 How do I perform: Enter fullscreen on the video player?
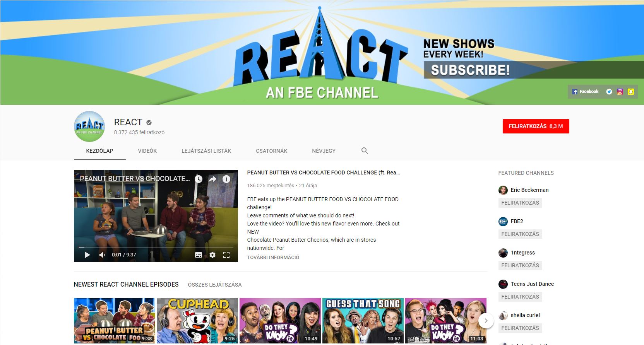pos(226,255)
